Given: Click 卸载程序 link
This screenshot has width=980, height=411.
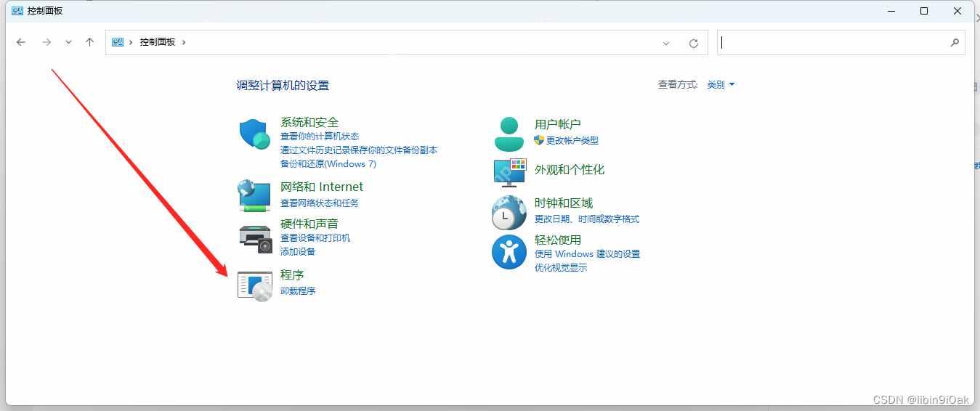Looking at the screenshot, I should click(298, 291).
